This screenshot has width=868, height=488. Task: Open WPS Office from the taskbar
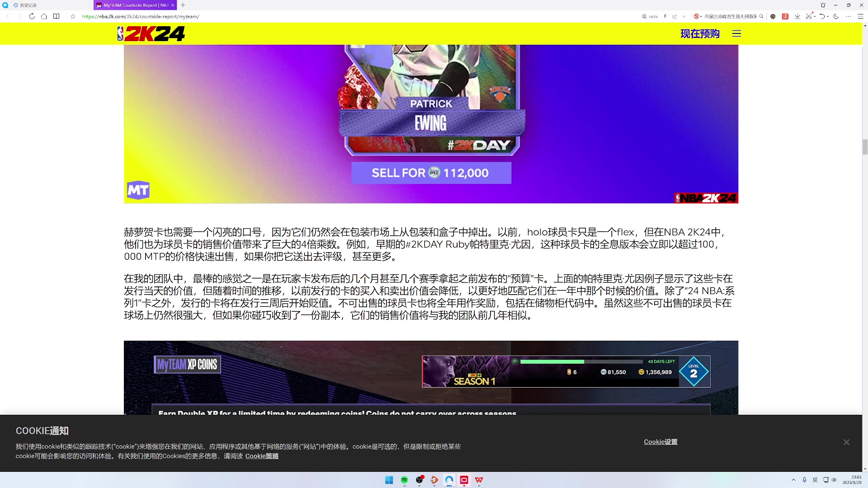479,480
